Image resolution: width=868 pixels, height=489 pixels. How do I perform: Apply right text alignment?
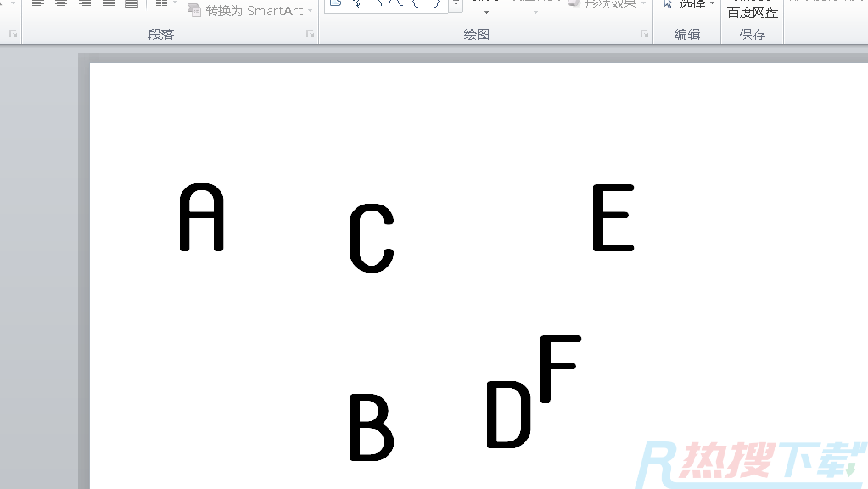pos(85,4)
